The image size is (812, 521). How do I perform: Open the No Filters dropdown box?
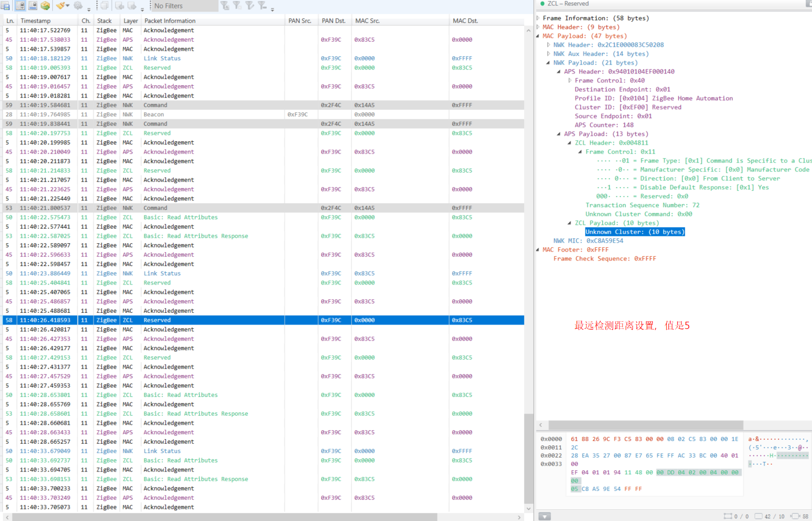(185, 6)
